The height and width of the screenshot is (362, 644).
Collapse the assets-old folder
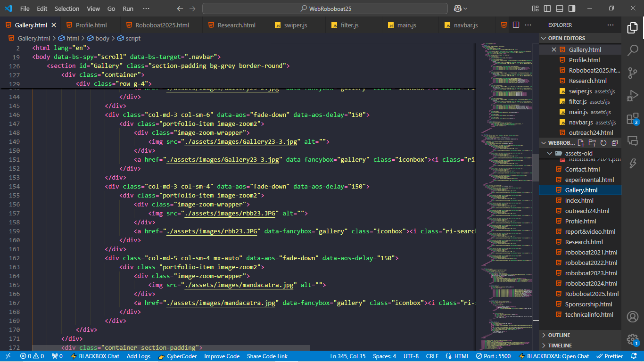549,153
